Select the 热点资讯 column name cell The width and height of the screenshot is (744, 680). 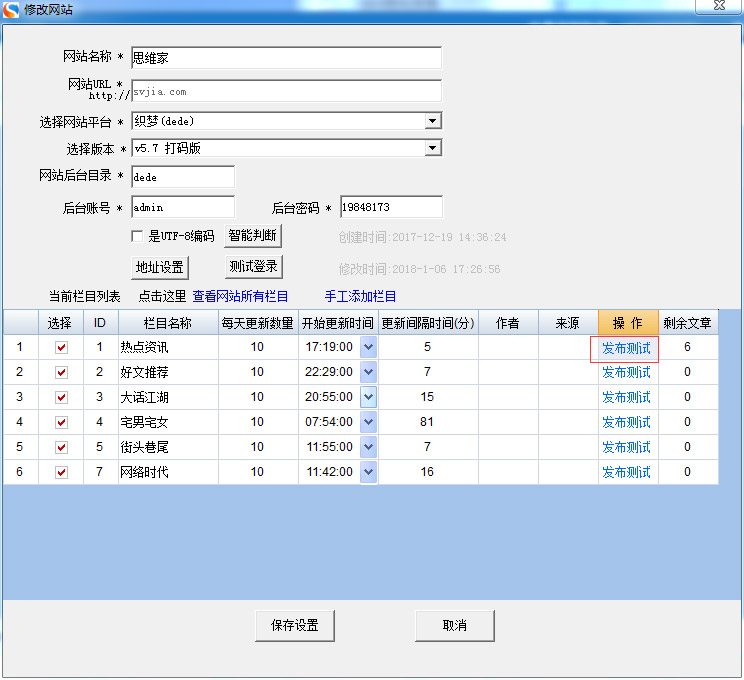[x=168, y=347]
